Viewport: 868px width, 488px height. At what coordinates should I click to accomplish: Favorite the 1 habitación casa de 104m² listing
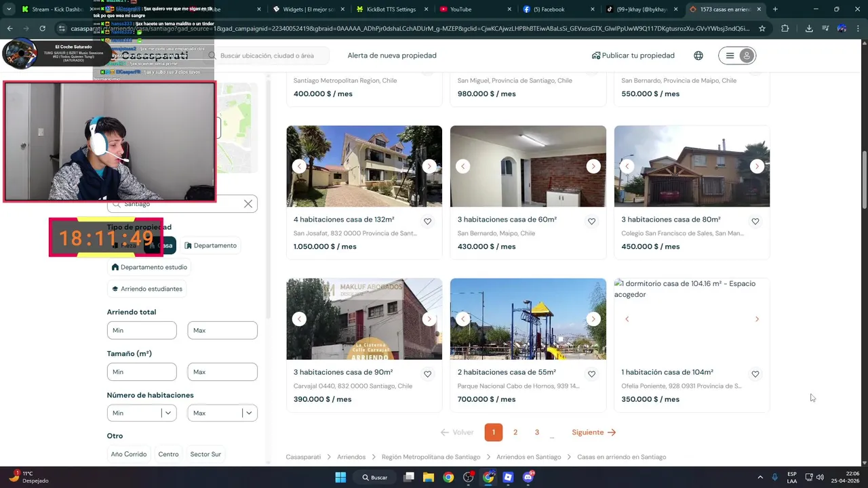click(755, 374)
